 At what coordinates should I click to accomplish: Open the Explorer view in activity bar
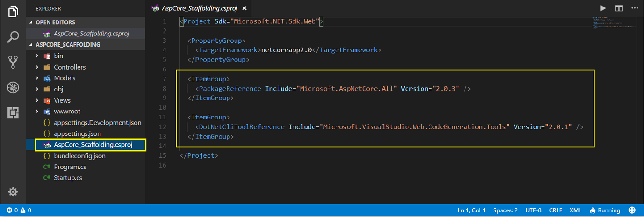[13, 11]
